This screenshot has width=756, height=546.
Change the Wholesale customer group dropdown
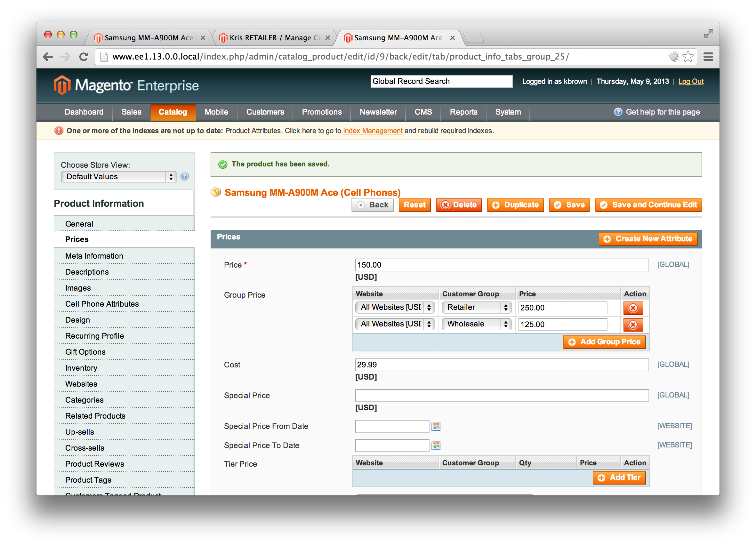click(477, 324)
